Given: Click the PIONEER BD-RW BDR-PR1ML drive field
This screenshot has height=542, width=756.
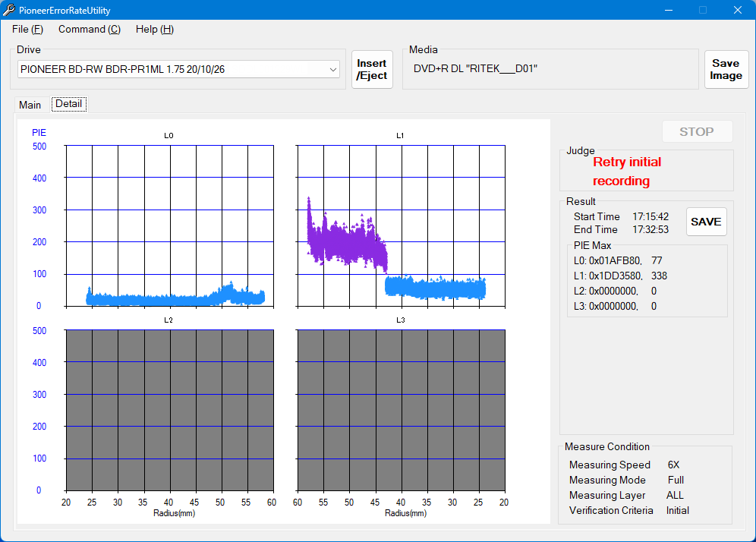Looking at the screenshot, I should tap(178, 69).
